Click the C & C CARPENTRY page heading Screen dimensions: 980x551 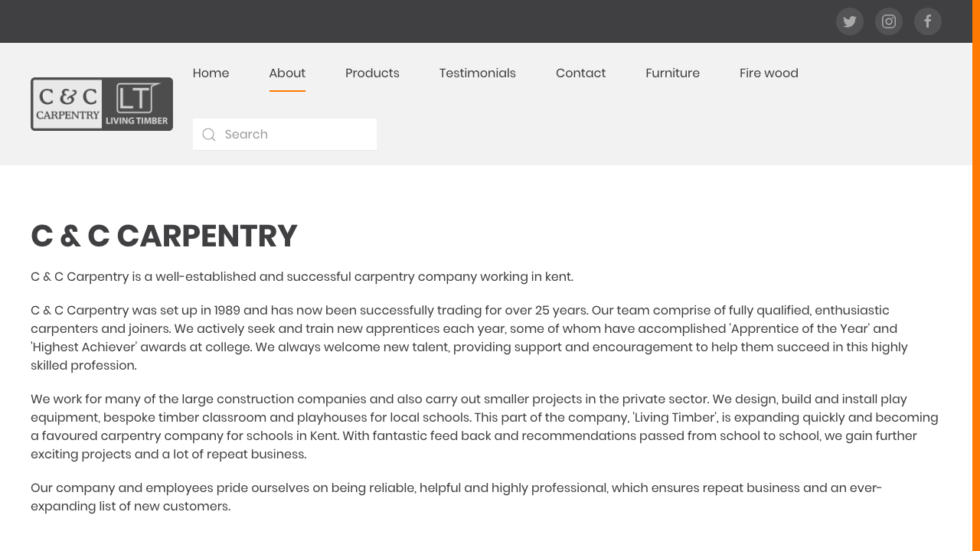tap(164, 236)
